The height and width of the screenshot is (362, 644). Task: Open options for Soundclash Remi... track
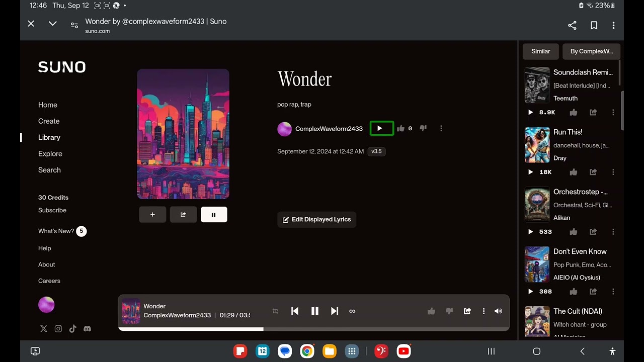[613, 113]
